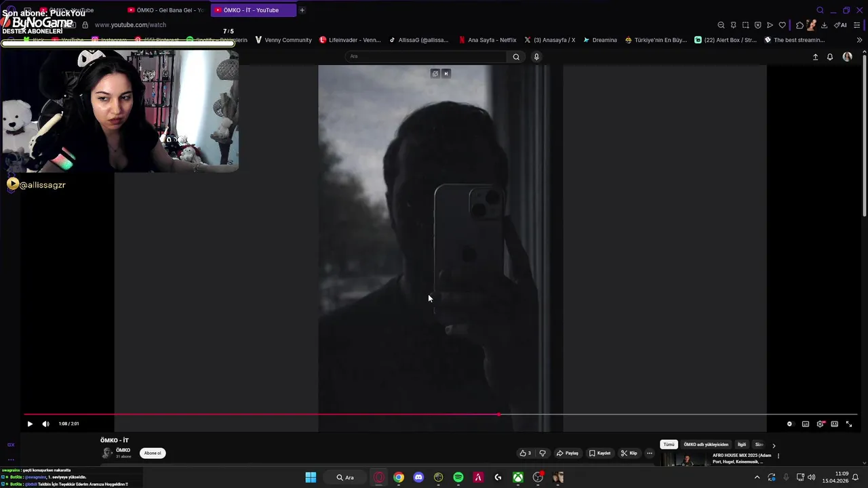
Task: Open The best streamin... bookmark
Action: (x=794, y=40)
